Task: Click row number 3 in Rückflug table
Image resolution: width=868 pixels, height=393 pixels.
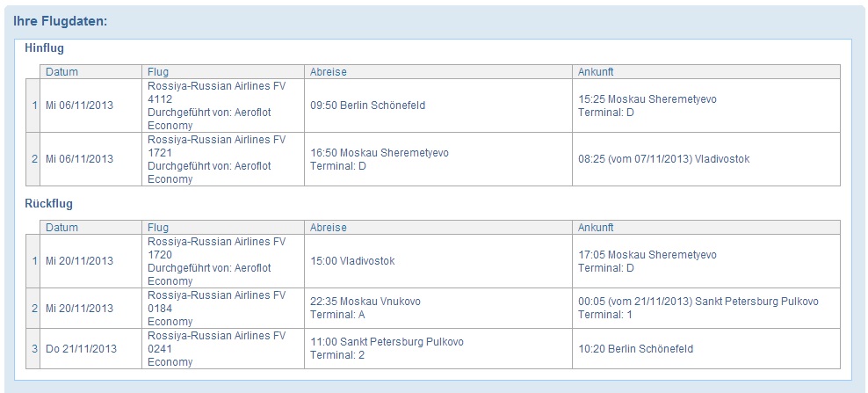Action: pos(33,349)
